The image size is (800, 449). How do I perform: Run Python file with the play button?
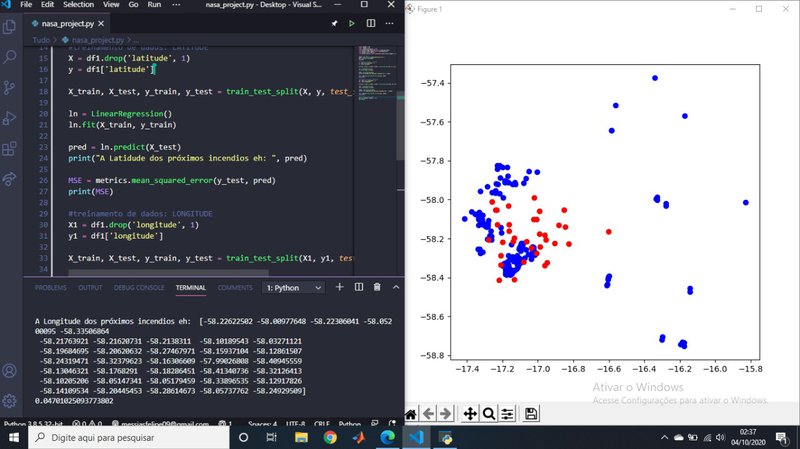(352, 23)
